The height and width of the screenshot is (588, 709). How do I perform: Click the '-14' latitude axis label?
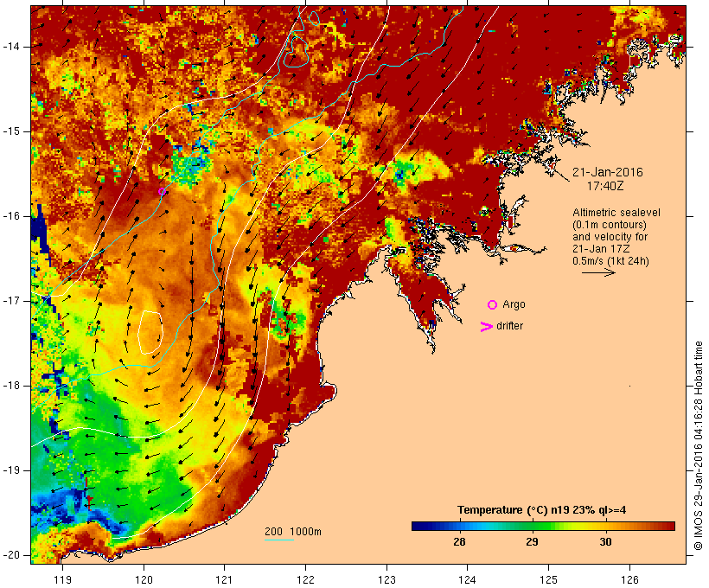[11, 47]
